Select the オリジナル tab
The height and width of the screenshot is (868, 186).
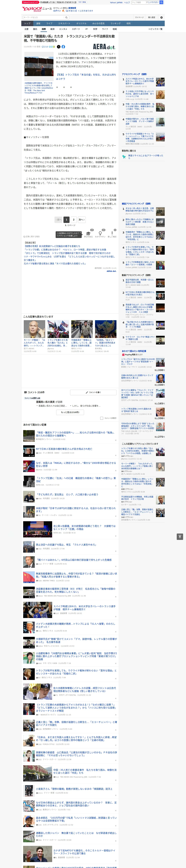(x=81, y=23)
